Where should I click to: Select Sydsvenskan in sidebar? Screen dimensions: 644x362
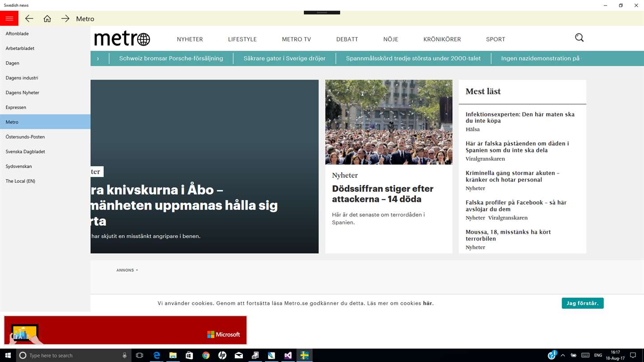coord(45,166)
